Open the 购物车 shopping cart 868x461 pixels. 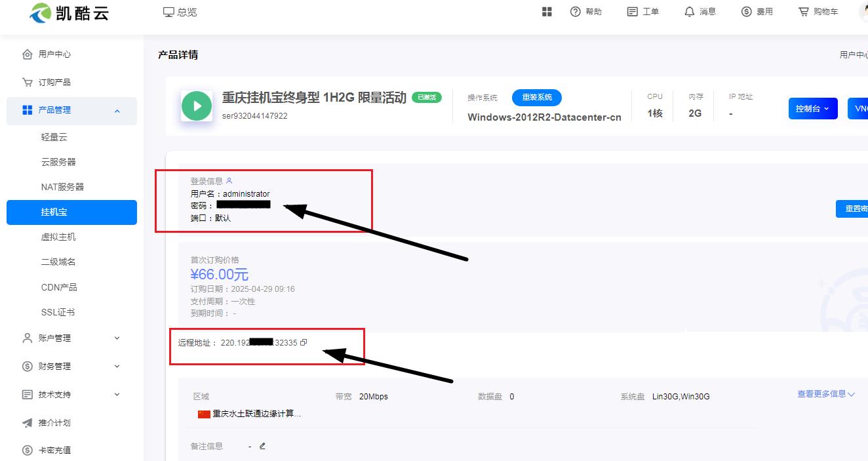(818, 12)
